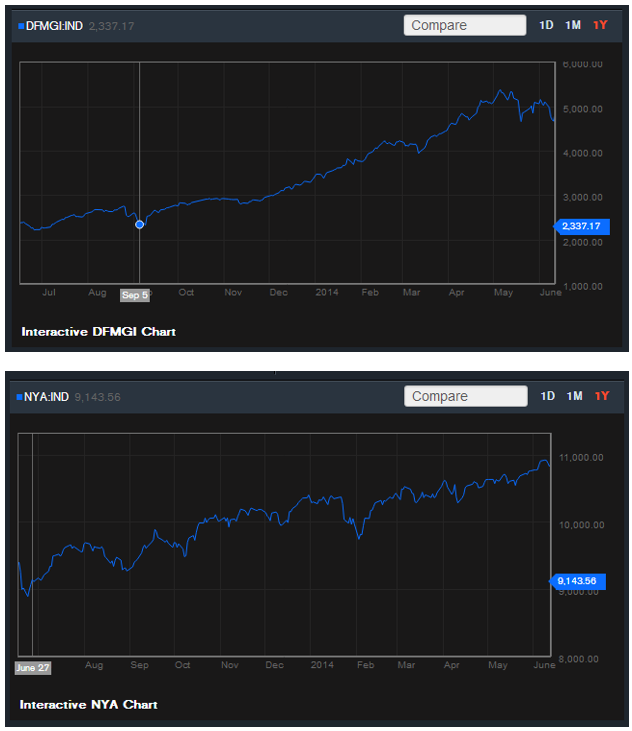Image resolution: width=632 pixels, height=731 pixels.
Task: Click the NYA:IND ticker label
Action: pos(47,397)
